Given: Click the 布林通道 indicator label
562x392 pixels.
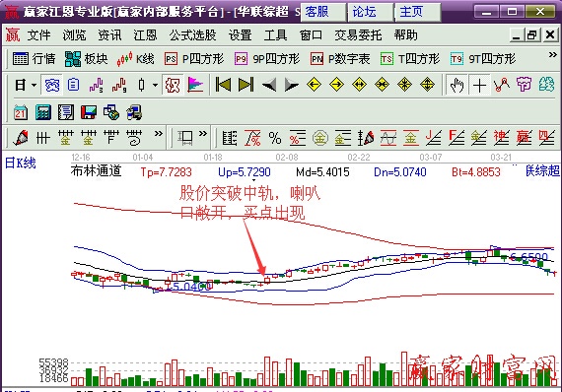Looking at the screenshot, I should coord(96,171).
